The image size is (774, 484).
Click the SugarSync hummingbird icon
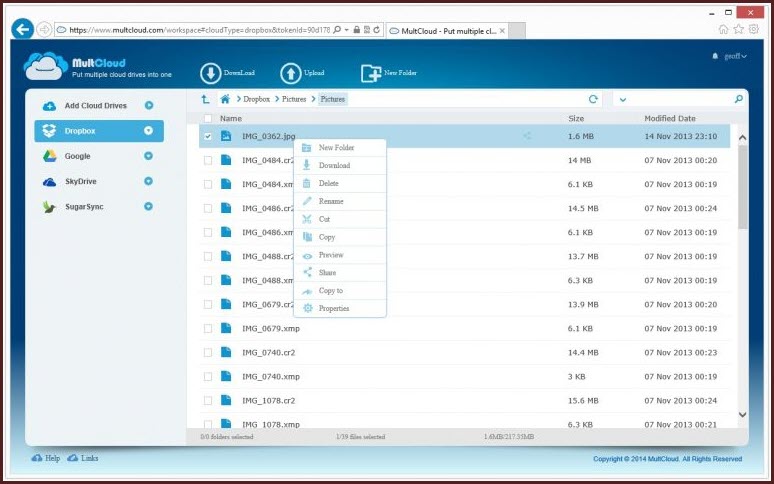coord(49,207)
